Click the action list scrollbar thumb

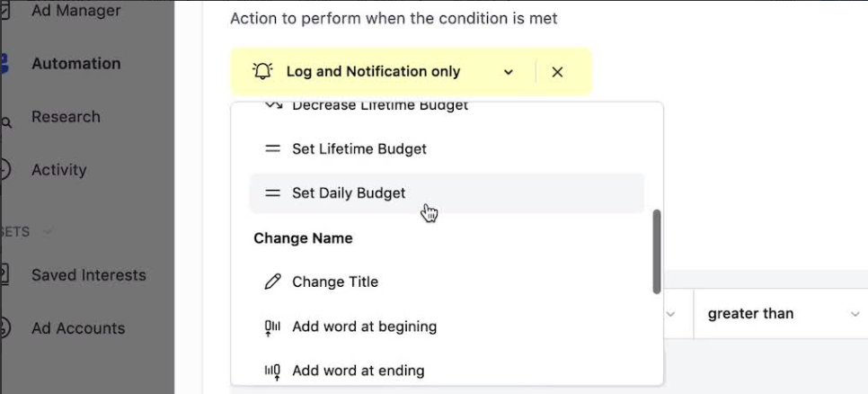[657, 252]
